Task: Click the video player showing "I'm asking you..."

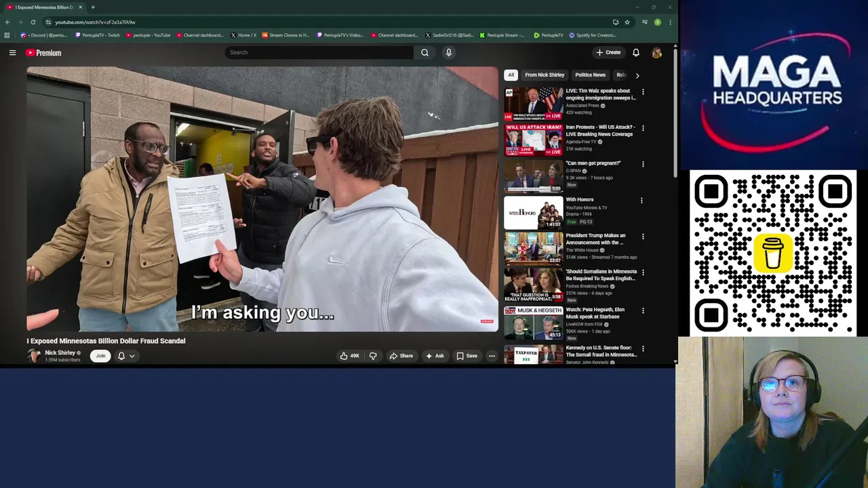Action: point(262,199)
